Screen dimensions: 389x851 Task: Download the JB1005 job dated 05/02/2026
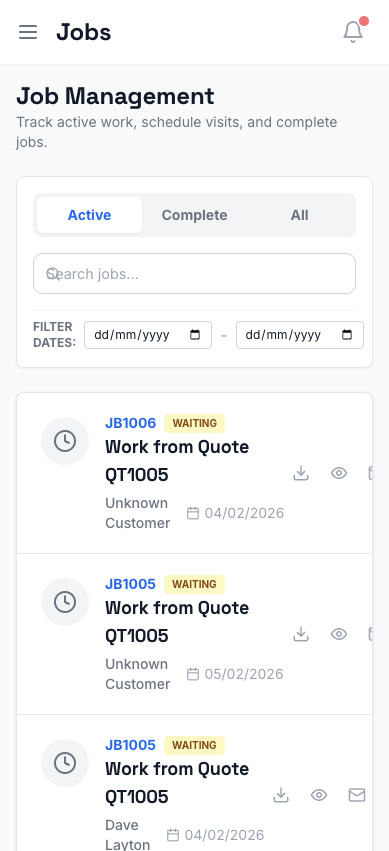[x=301, y=634]
